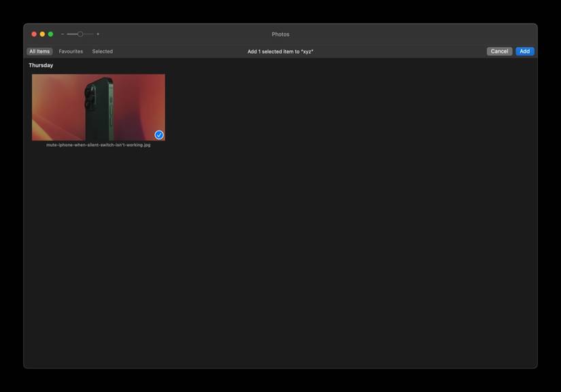Click the thumbnail size slider handle
This screenshot has width=561, height=392.
click(x=80, y=33)
